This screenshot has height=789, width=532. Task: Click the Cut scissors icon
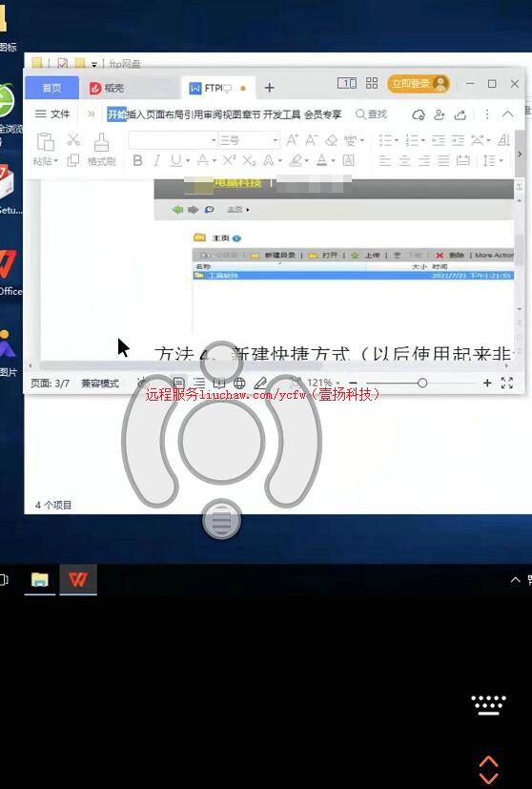click(x=73, y=139)
